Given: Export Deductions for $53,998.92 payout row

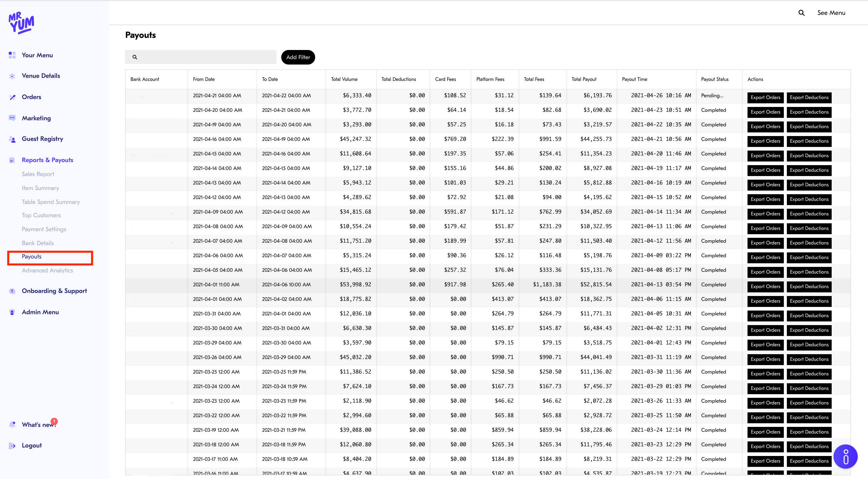Looking at the screenshot, I should (x=809, y=287).
